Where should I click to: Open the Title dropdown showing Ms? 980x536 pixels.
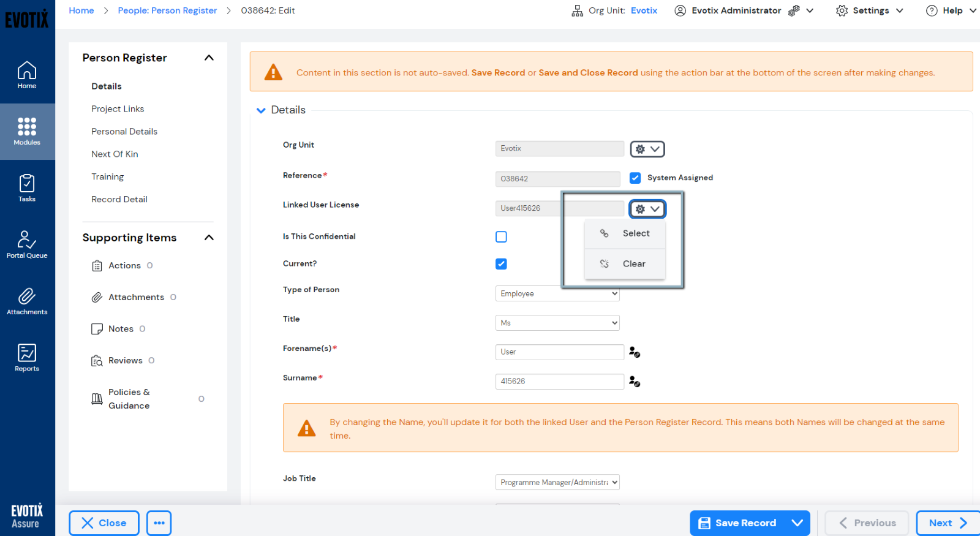(x=557, y=323)
